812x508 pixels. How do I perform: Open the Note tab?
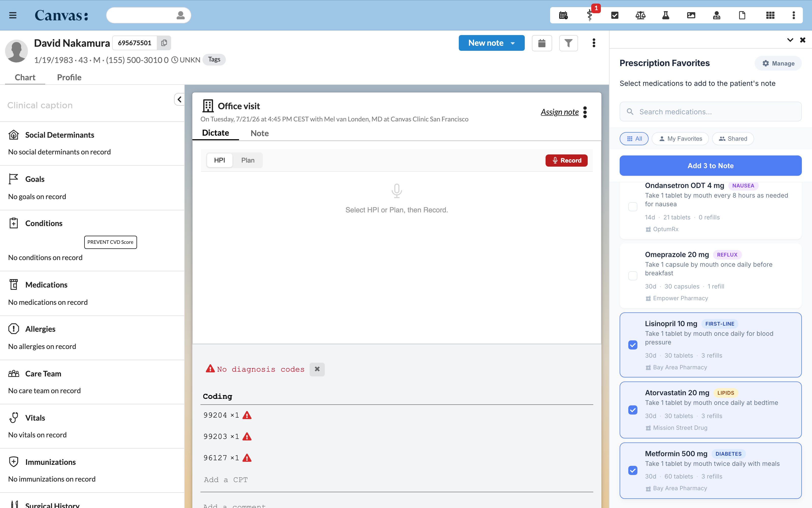[260, 133]
